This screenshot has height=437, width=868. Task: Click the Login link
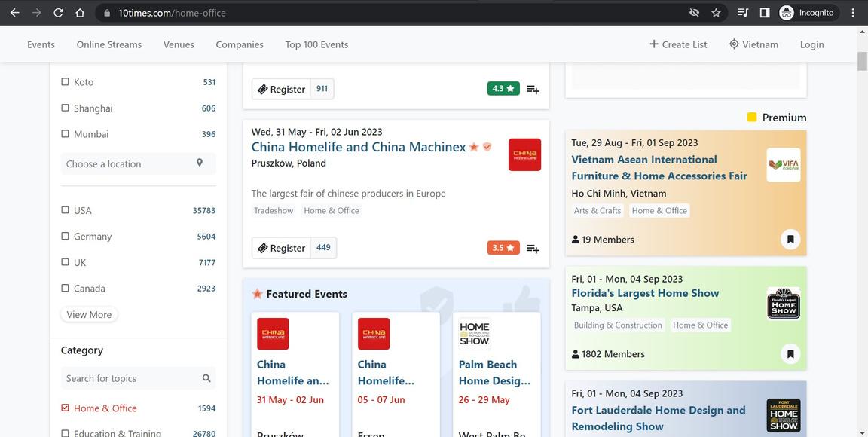[x=812, y=44]
